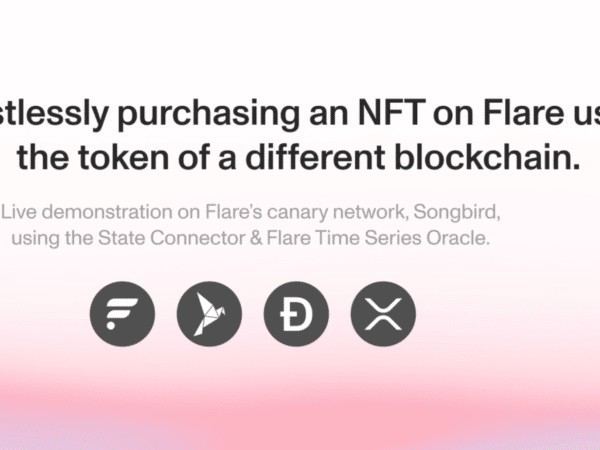Click the Flare logo icon
600x450 pixels.
[122, 314]
